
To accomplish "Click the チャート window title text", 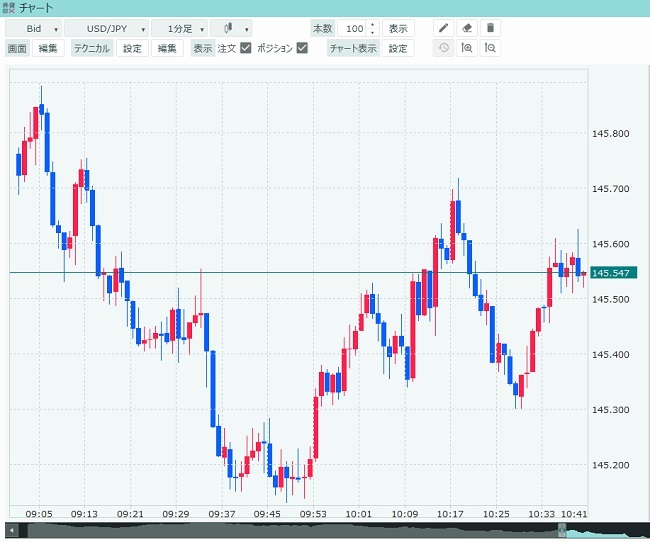I will click(36, 8).
